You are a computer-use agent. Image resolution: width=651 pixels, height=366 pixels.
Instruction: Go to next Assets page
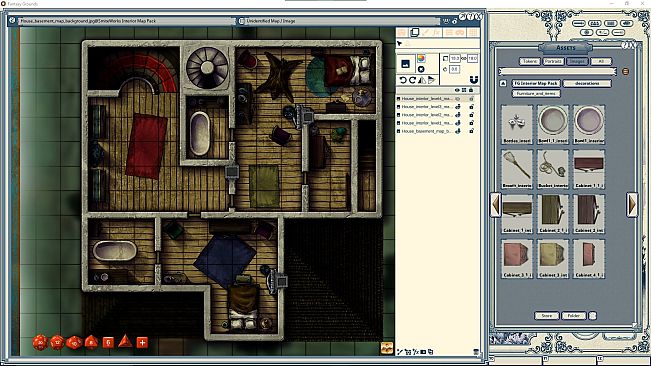(632, 205)
